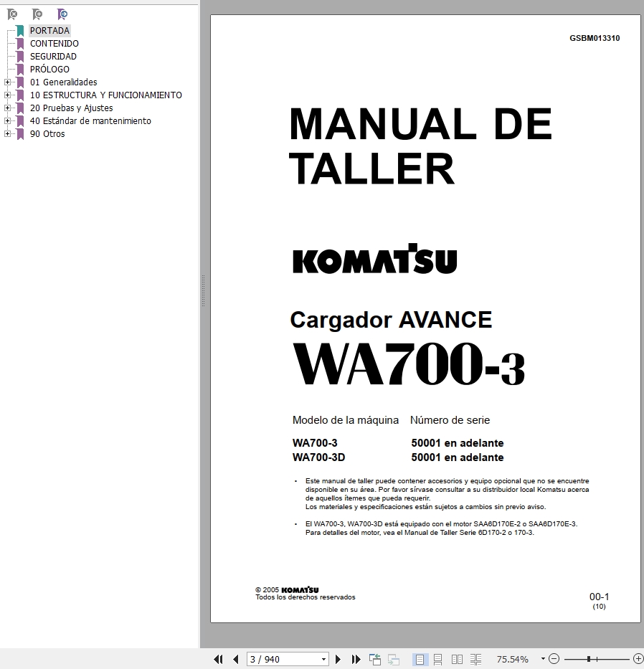Click the delete bookmark icon in bookmarks panel
The width and height of the screenshot is (644, 669).
tap(12, 14)
